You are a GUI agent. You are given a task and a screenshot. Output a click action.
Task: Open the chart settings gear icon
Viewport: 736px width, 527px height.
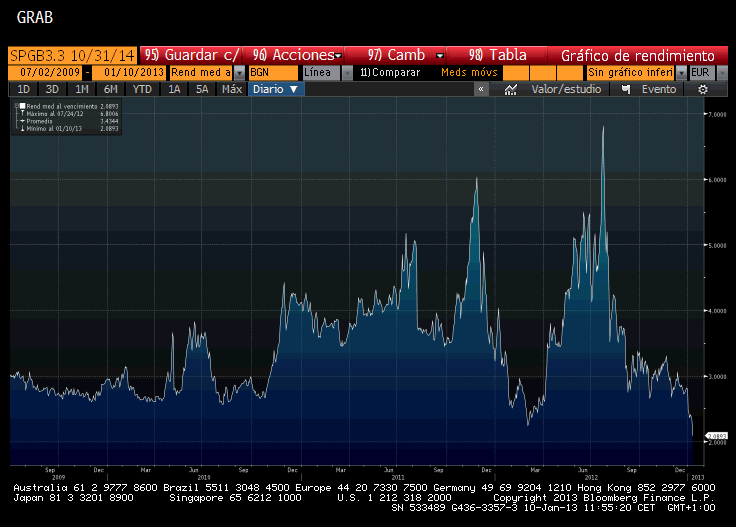coord(702,89)
